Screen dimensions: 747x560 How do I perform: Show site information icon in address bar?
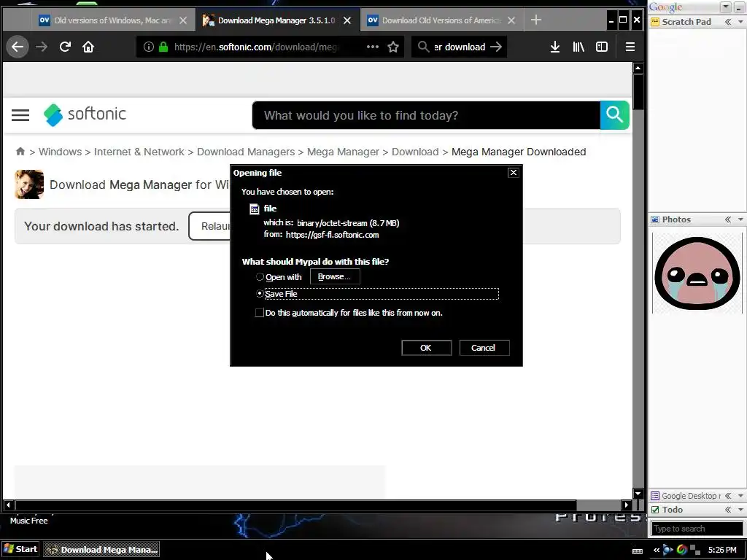[x=149, y=47]
